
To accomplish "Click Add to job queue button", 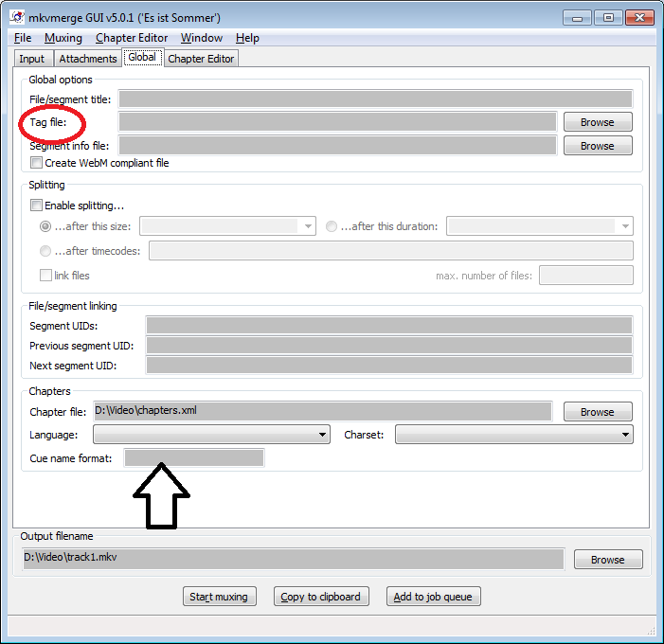I will [x=433, y=597].
